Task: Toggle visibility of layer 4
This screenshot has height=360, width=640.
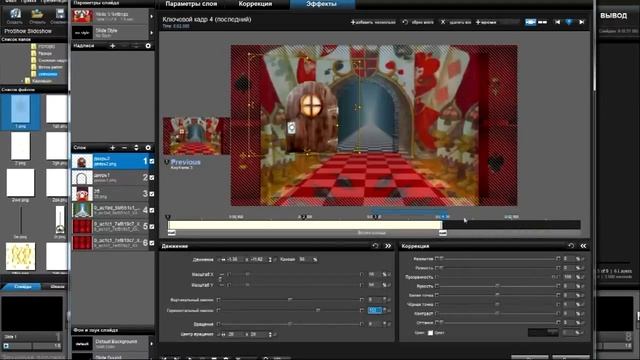Action: pyautogui.click(x=152, y=210)
